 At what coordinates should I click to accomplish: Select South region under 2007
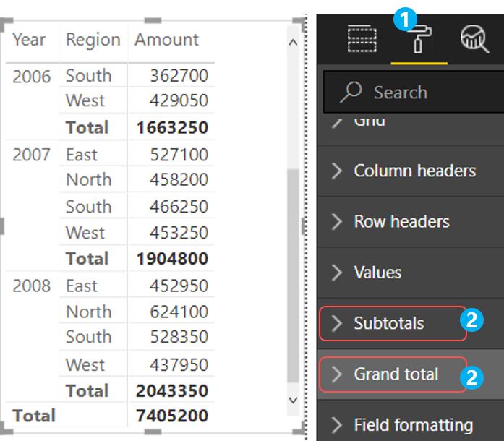(x=88, y=206)
